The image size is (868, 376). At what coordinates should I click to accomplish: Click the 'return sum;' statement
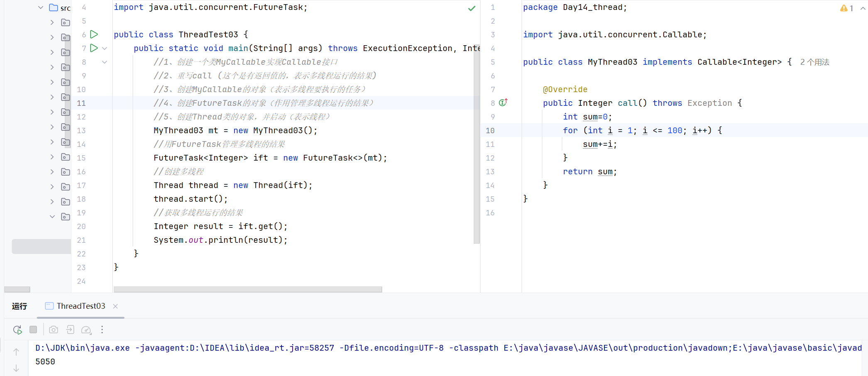[590, 171]
